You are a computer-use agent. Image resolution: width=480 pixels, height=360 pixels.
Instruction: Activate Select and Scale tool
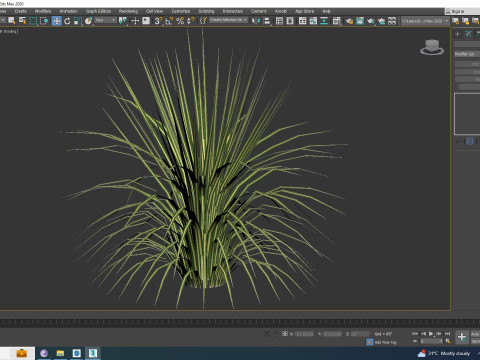78,21
